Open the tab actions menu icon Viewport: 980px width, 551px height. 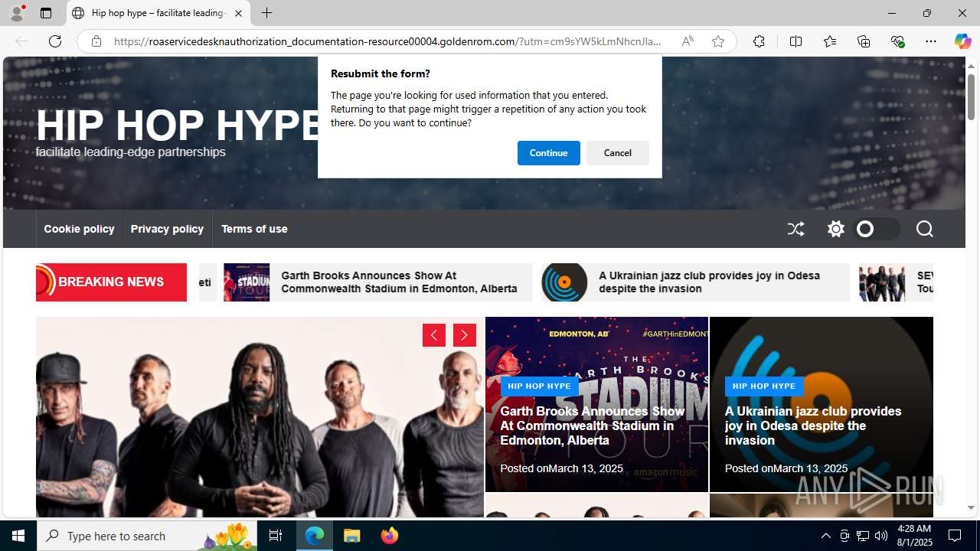tap(46, 13)
